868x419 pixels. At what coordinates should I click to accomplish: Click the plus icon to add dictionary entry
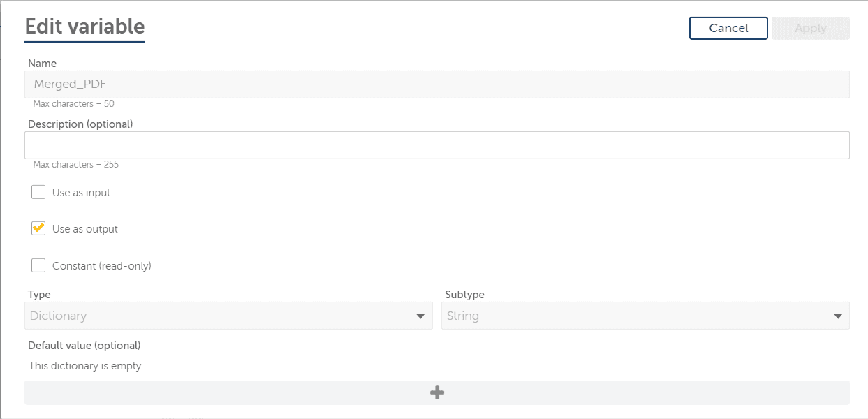click(x=437, y=393)
